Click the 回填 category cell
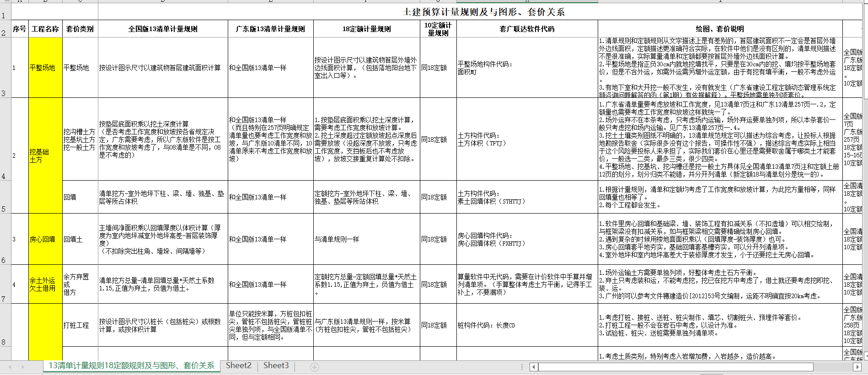This screenshot has height=375, width=868. [x=80, y=197]
